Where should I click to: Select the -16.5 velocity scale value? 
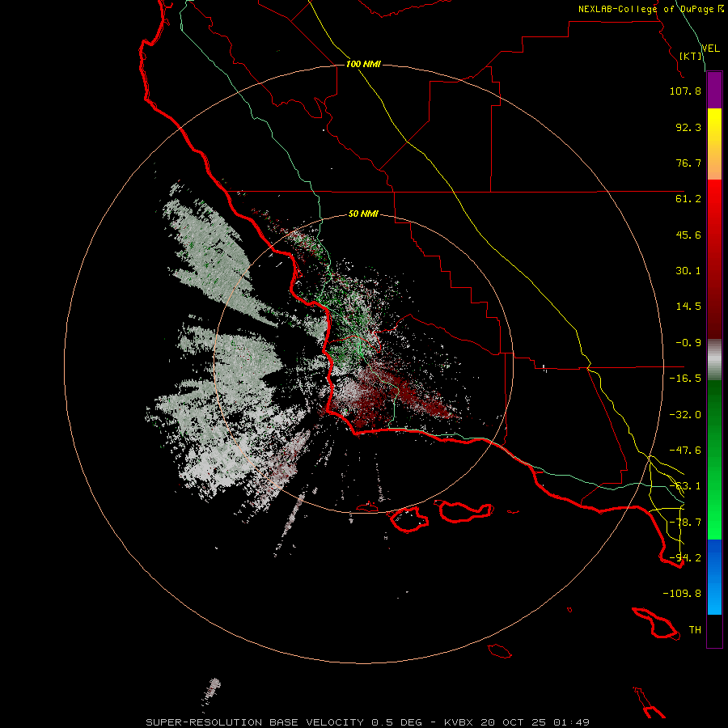tap(685, 379)
